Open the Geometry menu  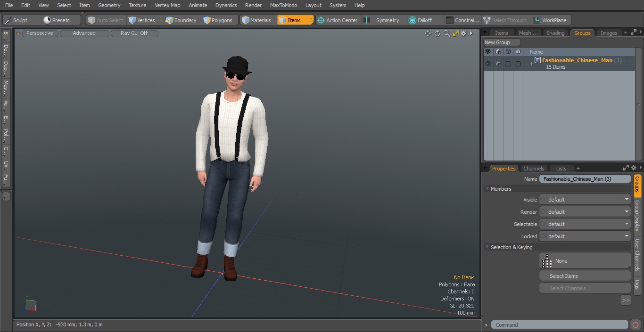(x=109, y=5)
